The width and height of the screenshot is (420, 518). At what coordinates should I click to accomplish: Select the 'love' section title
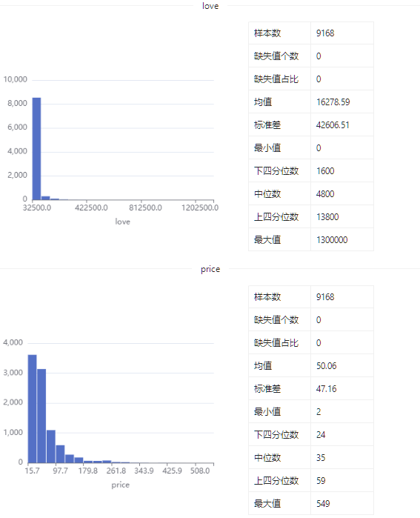click(x=210, y=6)
